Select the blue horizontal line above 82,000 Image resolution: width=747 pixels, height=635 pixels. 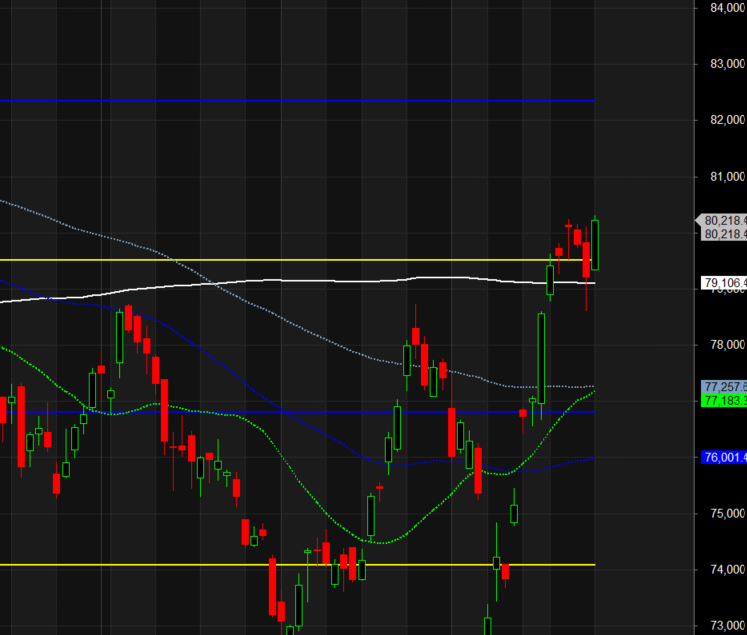click(297, 101)
